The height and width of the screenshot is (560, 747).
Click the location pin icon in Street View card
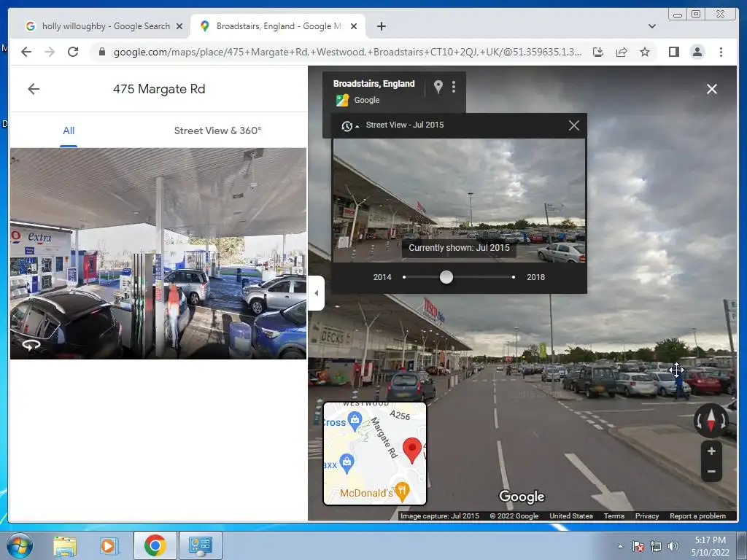tap(438, 86)
